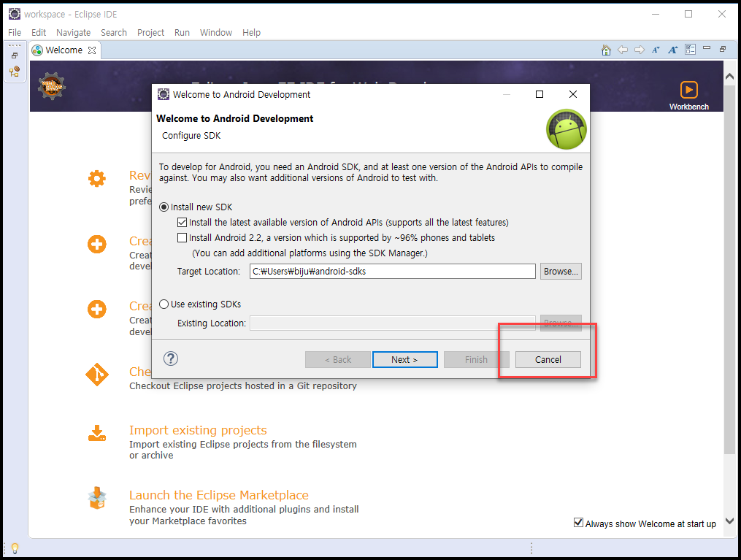Click the forward arrow in Welcome toolbar
The image size is (741, 560).
(x=640, y=50)
